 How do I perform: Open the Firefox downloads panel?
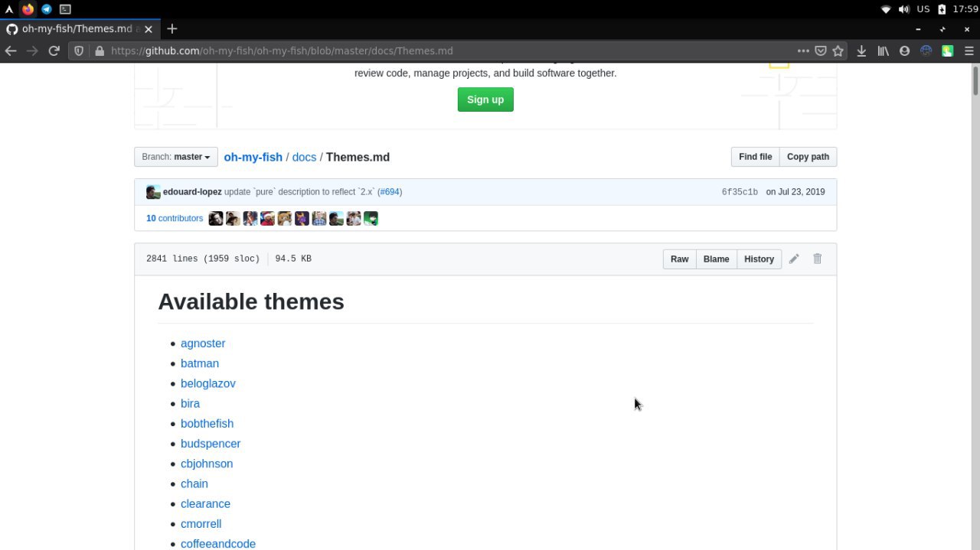coord(861,50)
